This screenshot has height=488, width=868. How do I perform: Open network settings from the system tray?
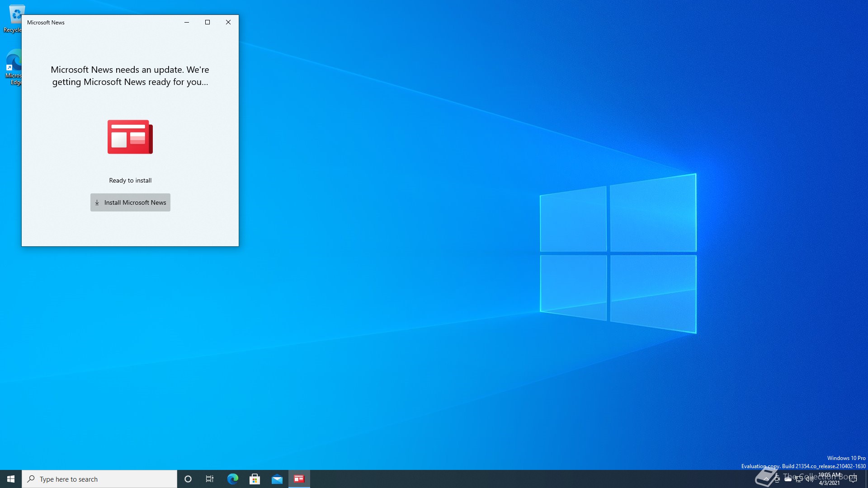point(798,479)
